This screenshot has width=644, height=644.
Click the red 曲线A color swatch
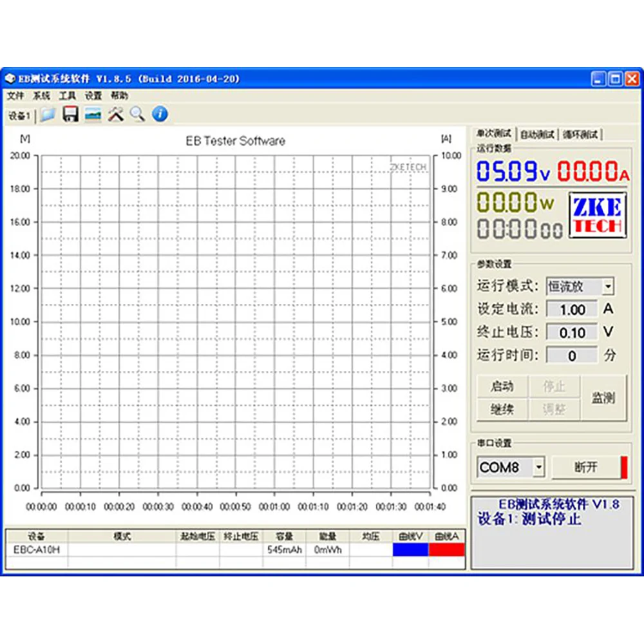pos(446,549)
